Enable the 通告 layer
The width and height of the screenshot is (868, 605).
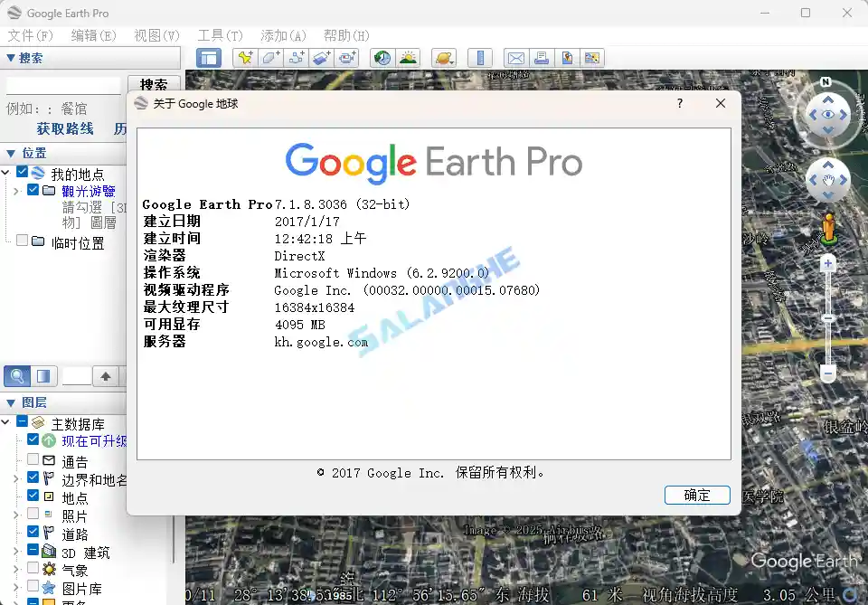point(33,458)
